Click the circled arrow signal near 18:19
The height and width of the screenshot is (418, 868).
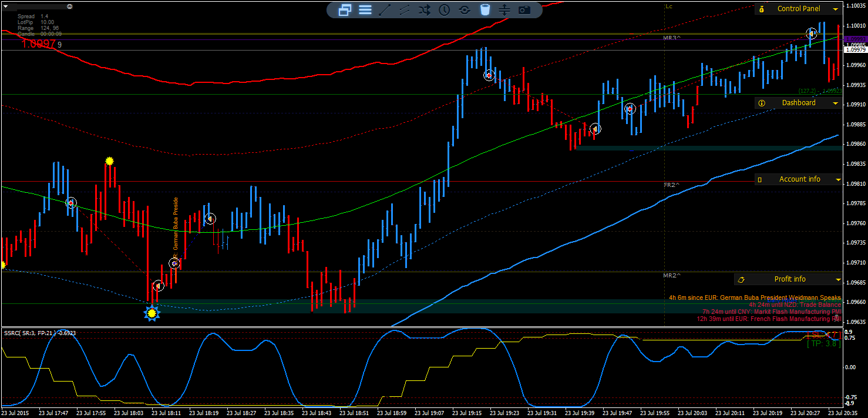(x=210, y=219)
